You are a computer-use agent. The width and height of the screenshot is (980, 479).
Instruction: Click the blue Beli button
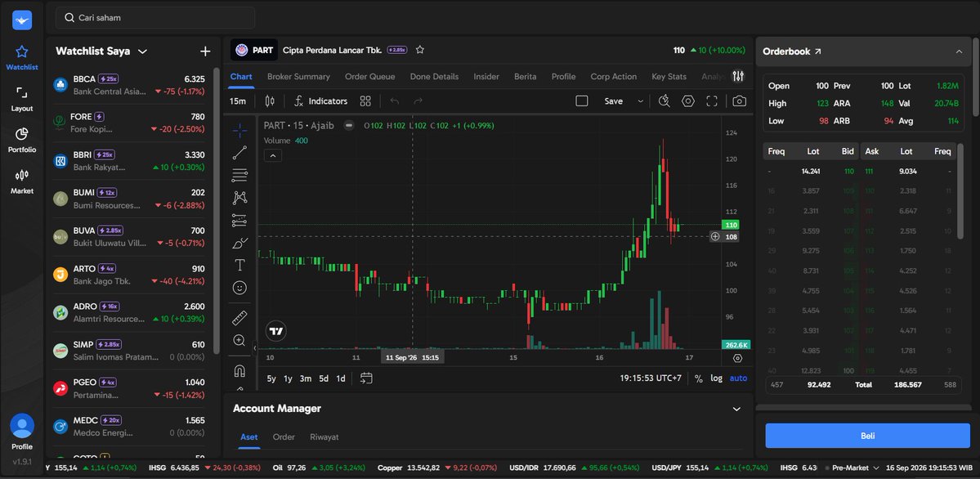[x=867, y=436]
